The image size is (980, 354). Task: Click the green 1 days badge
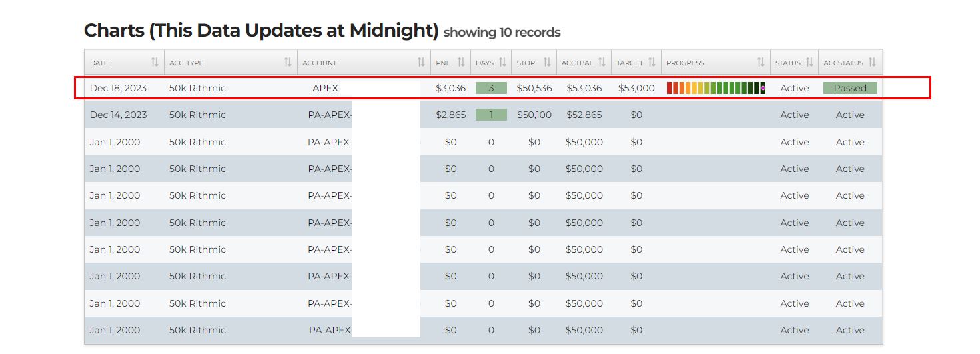coord(491,115)
